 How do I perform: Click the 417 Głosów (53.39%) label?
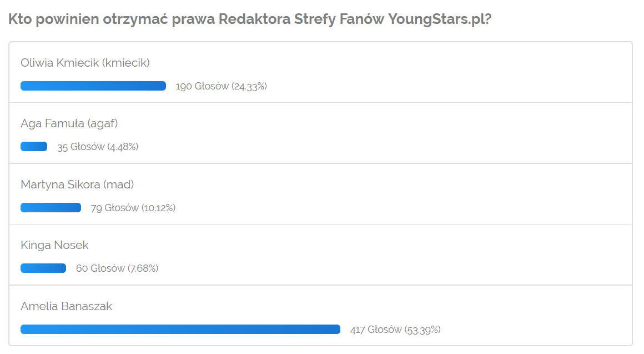(x=395, y=330)
